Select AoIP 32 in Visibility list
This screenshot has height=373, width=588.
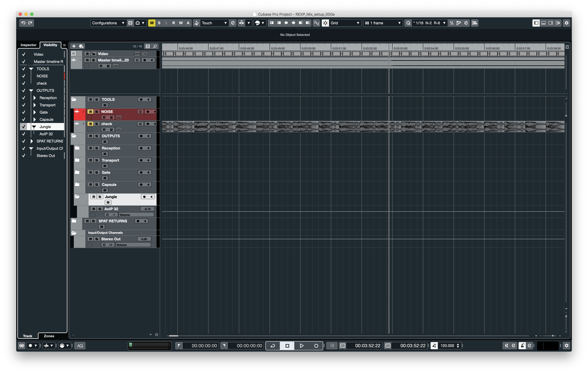point(46,134)
